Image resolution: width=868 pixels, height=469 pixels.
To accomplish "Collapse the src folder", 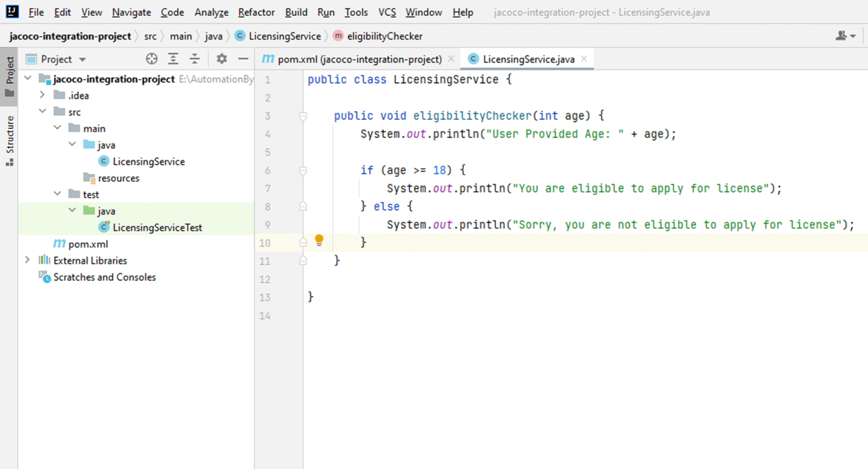I will pos(42,111).
